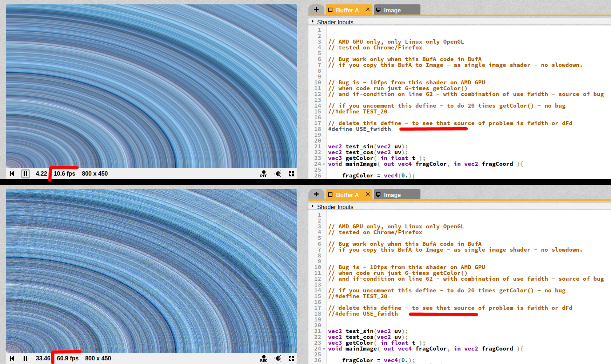Click the 33.46 playback time readout

pos(43,358)
